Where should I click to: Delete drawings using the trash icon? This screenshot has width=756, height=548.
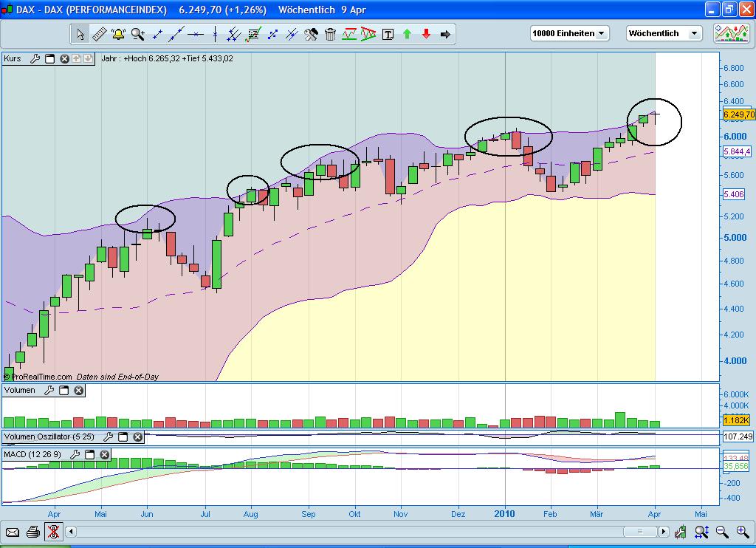pos(330,33)
